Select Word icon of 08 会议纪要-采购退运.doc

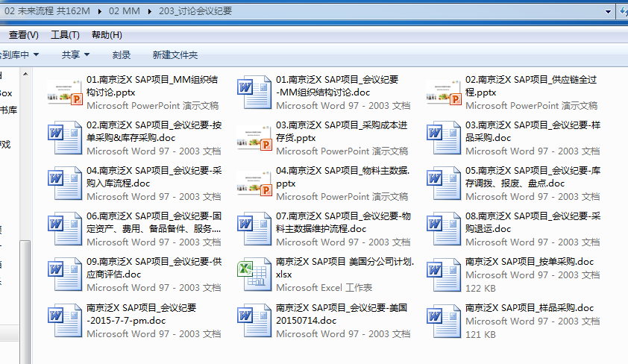coord(443,229)
